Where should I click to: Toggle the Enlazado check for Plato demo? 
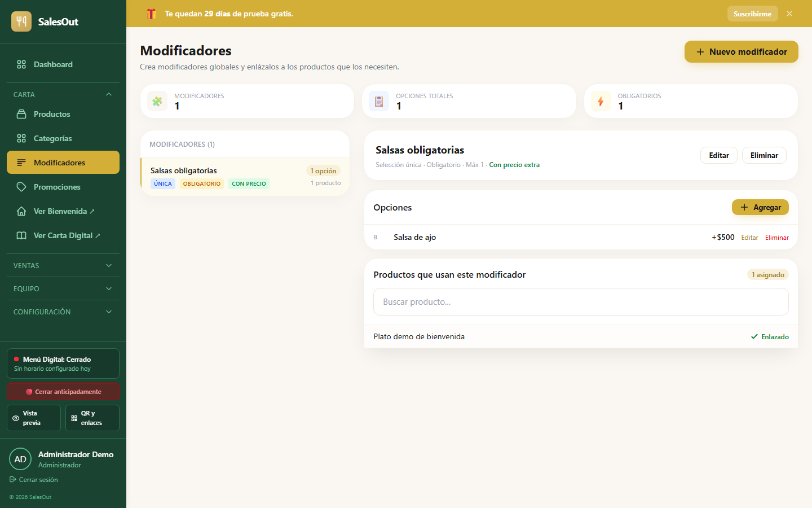[770, 336]
